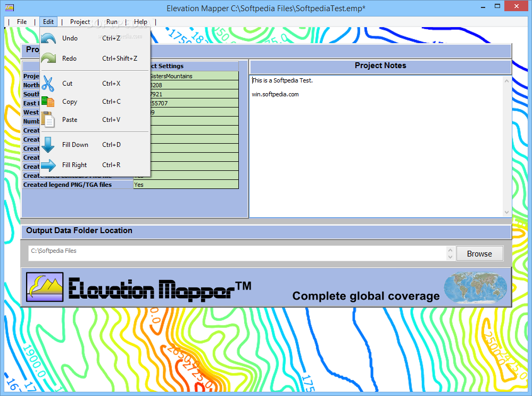Screen dimensions: 532x396
Task: Click the output folder path field
Action: 237,253
